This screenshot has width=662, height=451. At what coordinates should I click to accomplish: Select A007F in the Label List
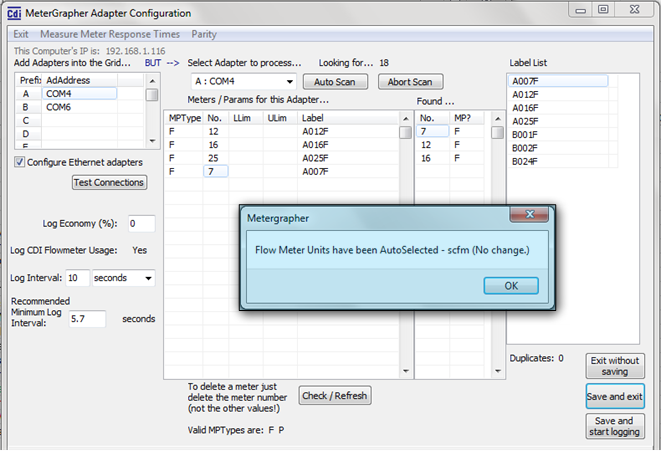(x=558, y=81)
